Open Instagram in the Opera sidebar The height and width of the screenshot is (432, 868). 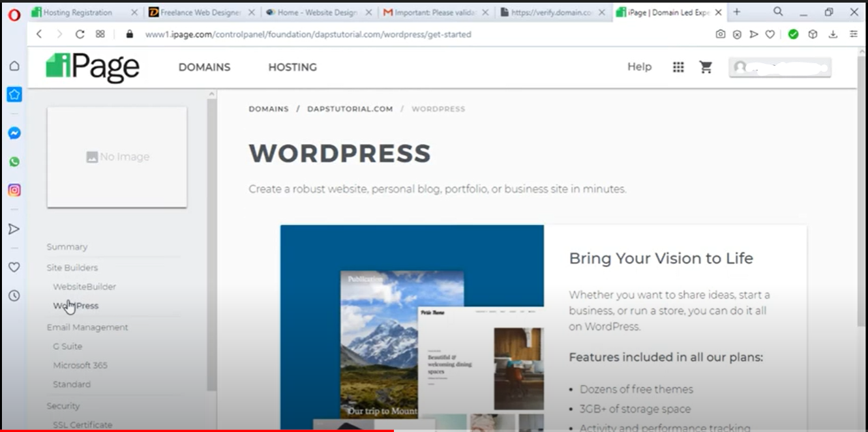coord(14,190)
